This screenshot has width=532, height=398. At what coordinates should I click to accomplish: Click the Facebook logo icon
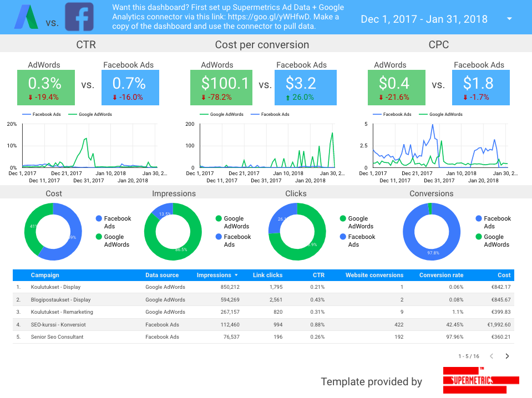click(x=79, y=17)
